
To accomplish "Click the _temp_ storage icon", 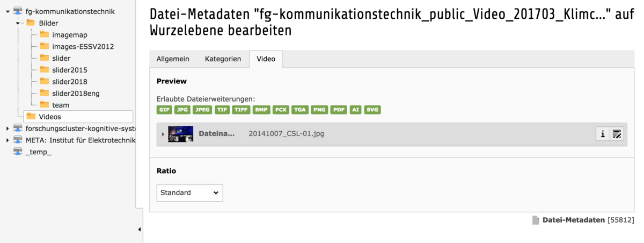I will click(18, 152).
